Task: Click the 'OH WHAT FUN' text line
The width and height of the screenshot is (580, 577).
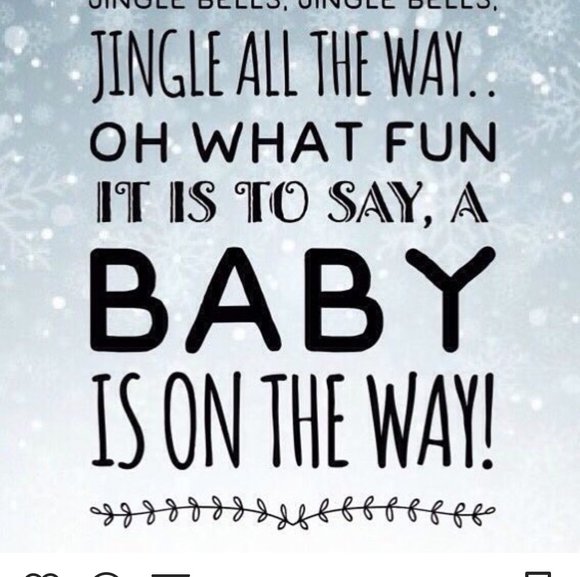Action: click(293, 142)
